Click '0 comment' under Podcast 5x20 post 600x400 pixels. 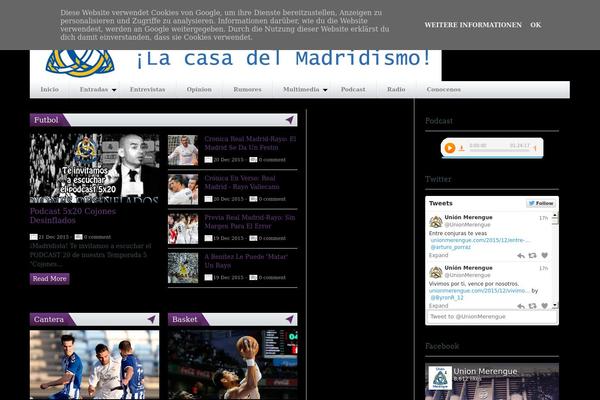click(97, 237)
